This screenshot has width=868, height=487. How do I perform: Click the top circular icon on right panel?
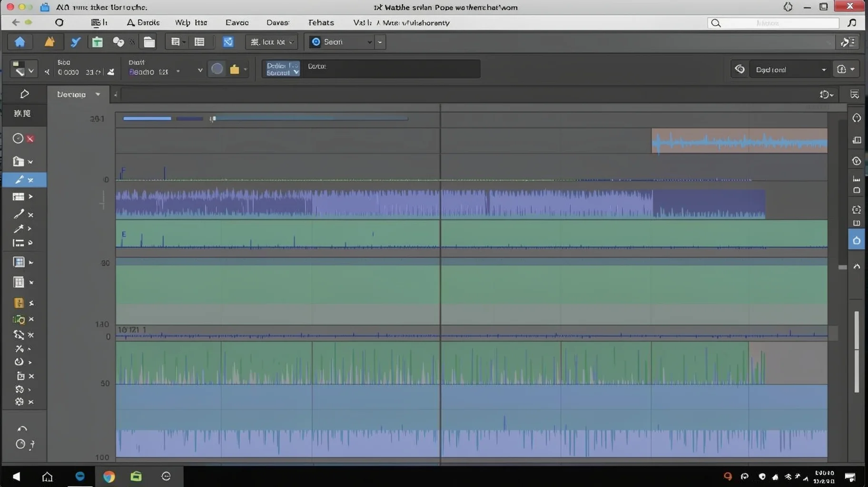[857, 118]
